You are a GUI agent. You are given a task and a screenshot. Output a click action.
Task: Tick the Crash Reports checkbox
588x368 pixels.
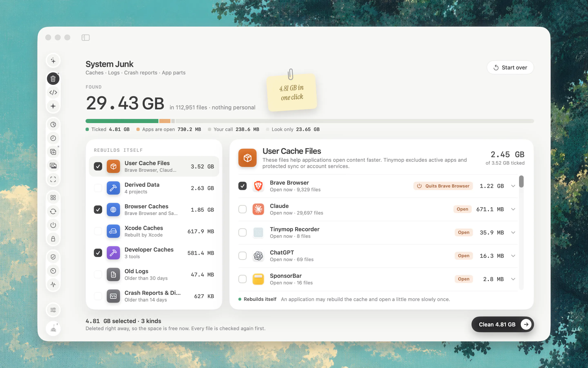coord(98,296)
